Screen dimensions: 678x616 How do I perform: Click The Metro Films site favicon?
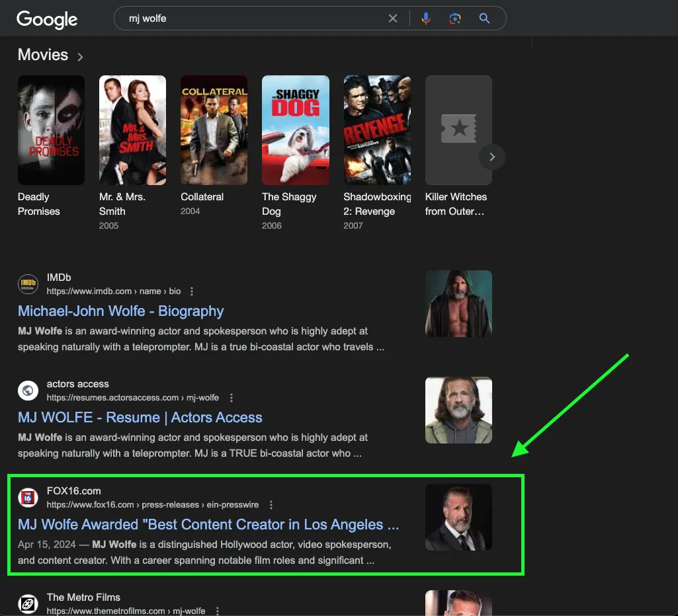(x=28, y=604)
